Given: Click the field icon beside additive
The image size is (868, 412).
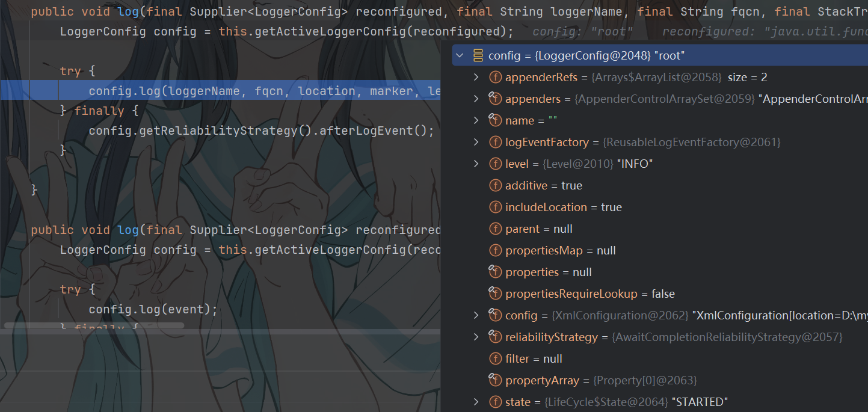Looking at the screenshot, I should point(495,186).
